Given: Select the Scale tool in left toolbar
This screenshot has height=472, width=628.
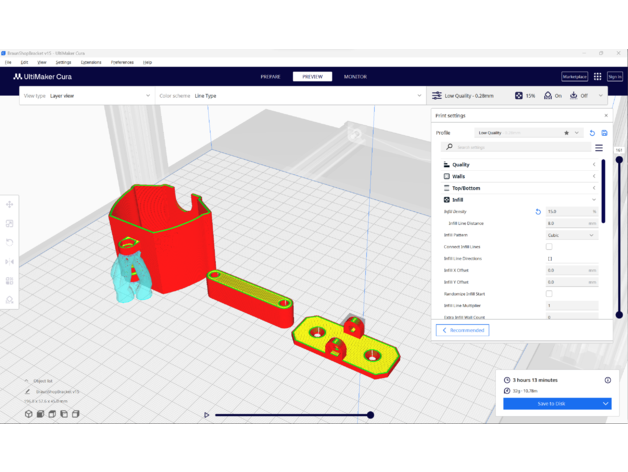Looking at the screenshot, I should click(10, 224).
